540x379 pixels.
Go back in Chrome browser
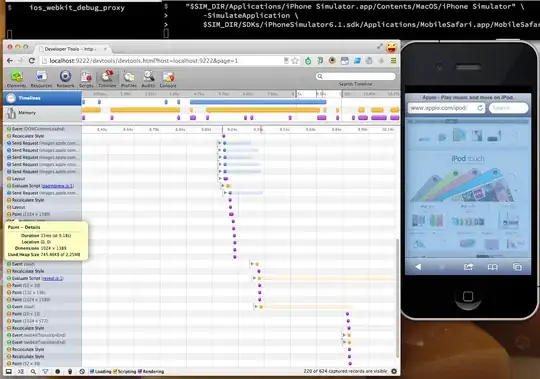click(x=10, y=61)
